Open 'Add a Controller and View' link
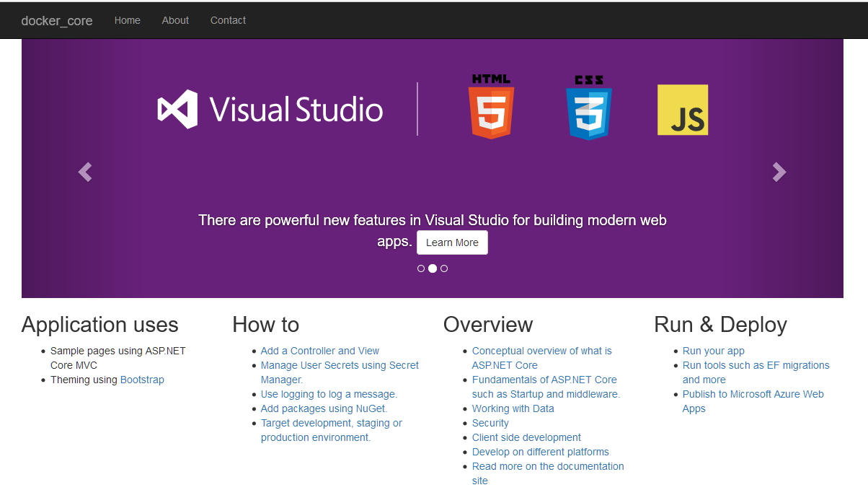Screen dimensions: 868x490 point(320,351)
